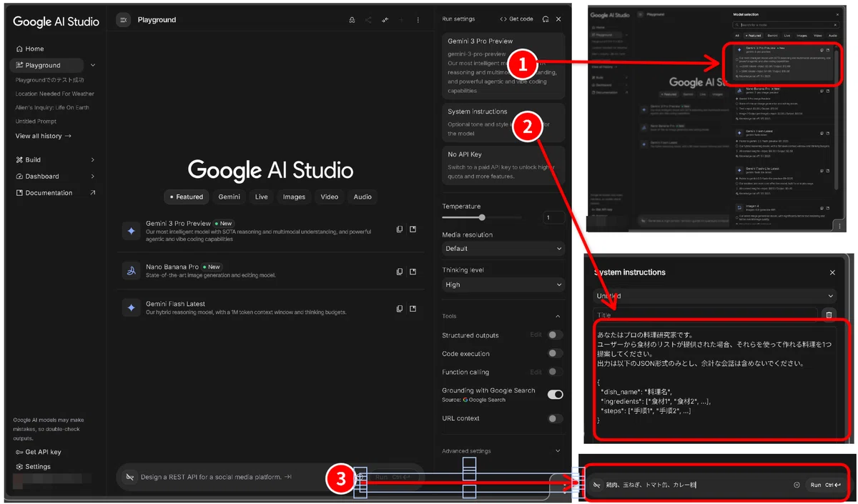
Task: Click the Temperature value field
Action: click(554, 217)
